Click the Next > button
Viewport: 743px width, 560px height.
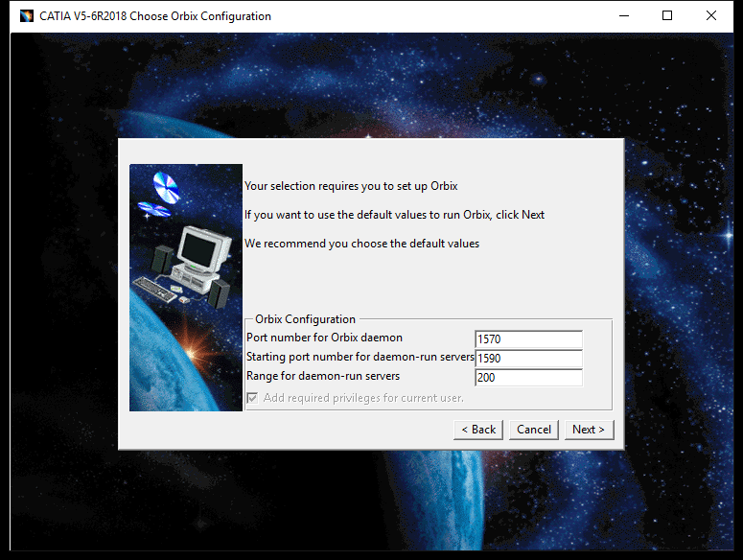coord(589,430)
